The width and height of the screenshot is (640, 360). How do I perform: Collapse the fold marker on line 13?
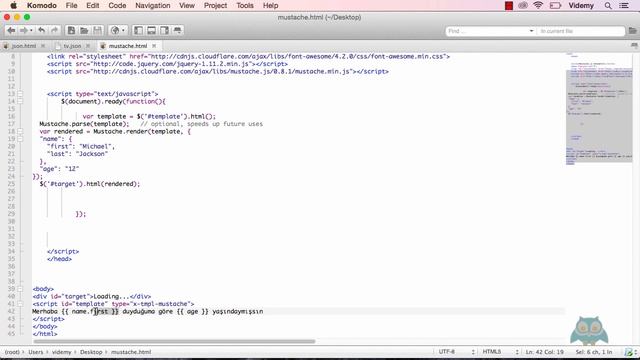[20, 94]
